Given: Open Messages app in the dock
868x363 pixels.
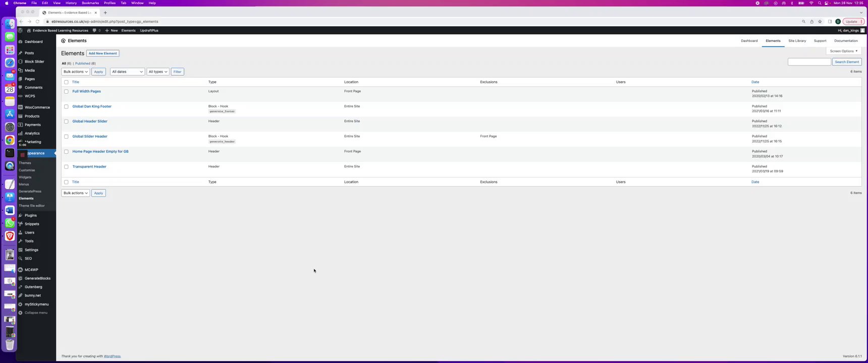Looking at the screenshot, I should pos(10,37).
